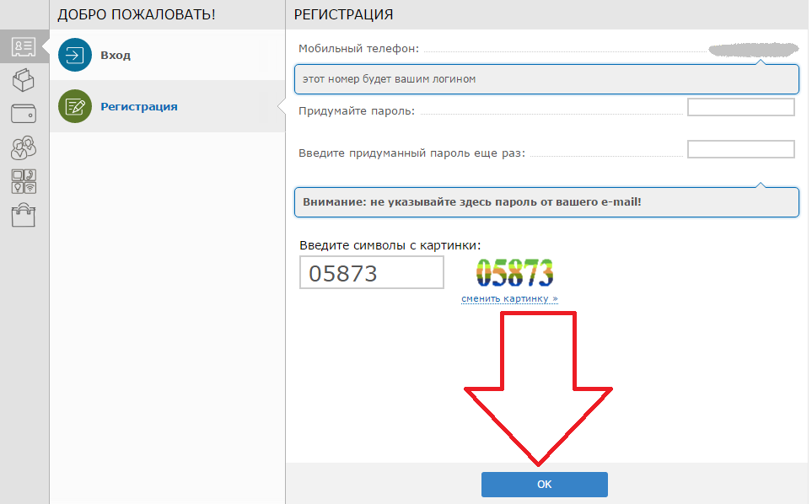Click the blue Вход login icon
Image resolution: width=812 pixels, height=504 pixels.
click(75, 55)
